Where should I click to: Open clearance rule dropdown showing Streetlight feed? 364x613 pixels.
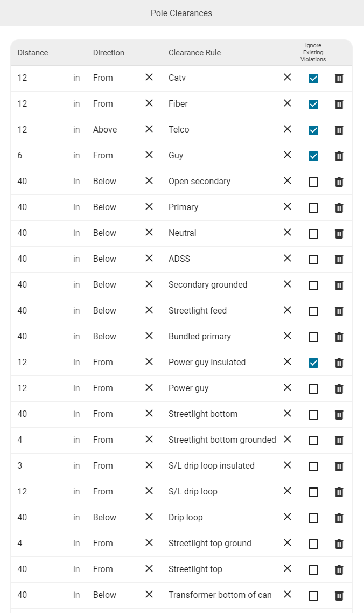pos(223,310)
